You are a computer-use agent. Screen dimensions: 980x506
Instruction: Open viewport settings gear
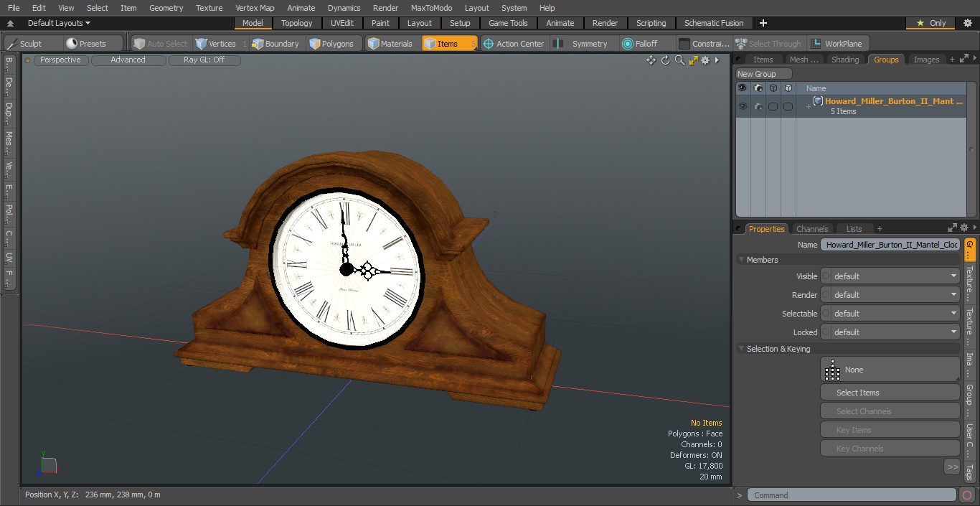[x=705, y=60]
